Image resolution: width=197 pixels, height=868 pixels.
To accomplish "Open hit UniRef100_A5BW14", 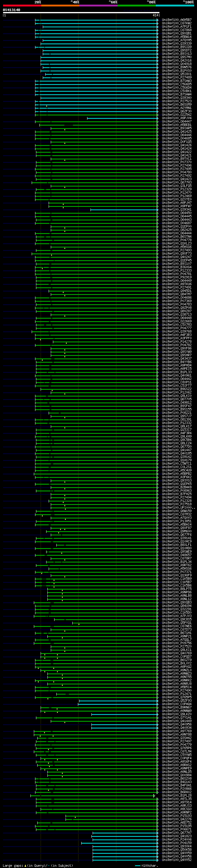I will click(x=177, y=37).
